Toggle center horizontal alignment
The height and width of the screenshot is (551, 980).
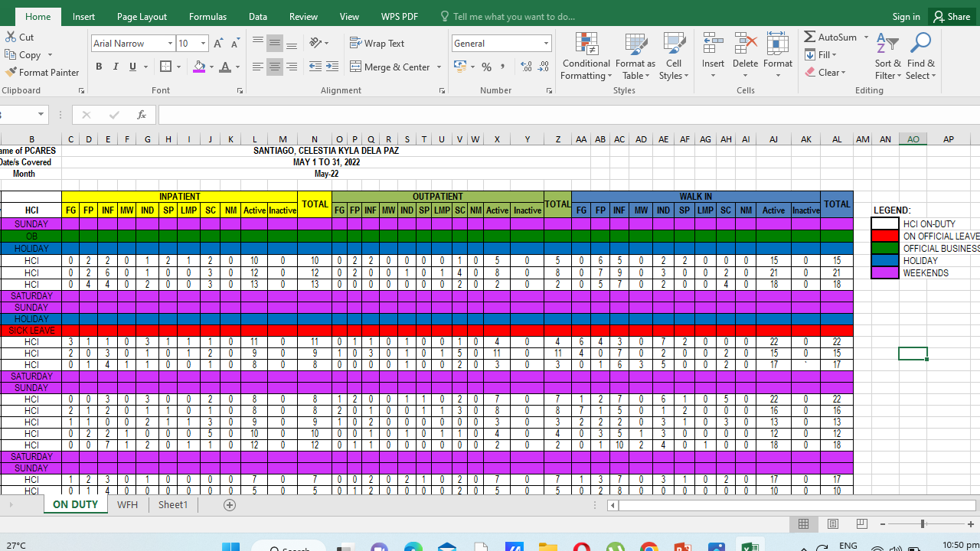(275, 67)
